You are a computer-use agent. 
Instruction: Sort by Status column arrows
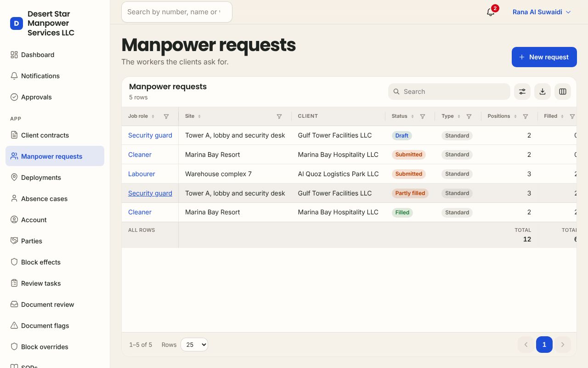coord(413,116)
